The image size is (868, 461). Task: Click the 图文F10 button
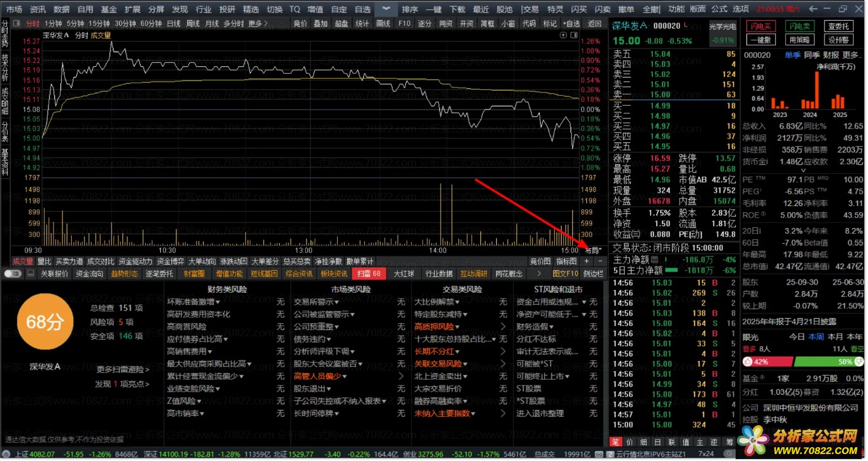(565, 273)
